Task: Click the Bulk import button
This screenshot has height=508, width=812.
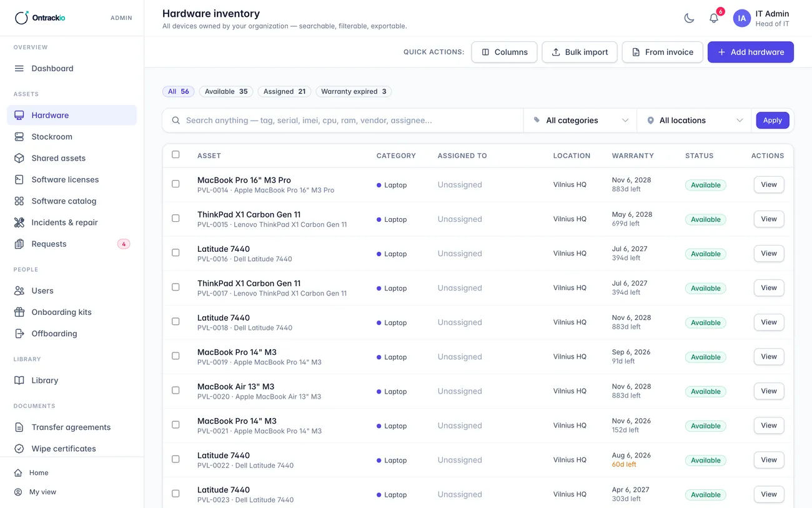Action: pos(580,52)
